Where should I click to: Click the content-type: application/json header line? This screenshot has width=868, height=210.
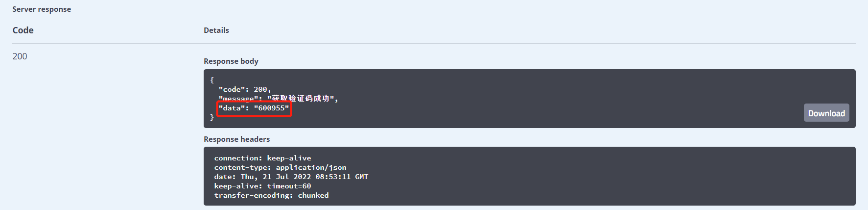tap(280, 167)
